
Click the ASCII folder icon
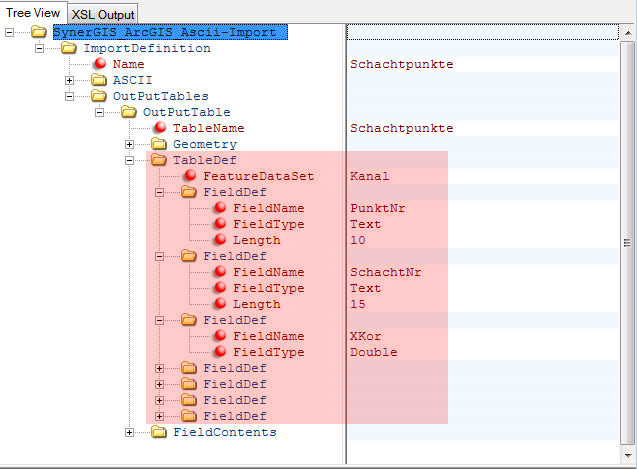point(99,80)
